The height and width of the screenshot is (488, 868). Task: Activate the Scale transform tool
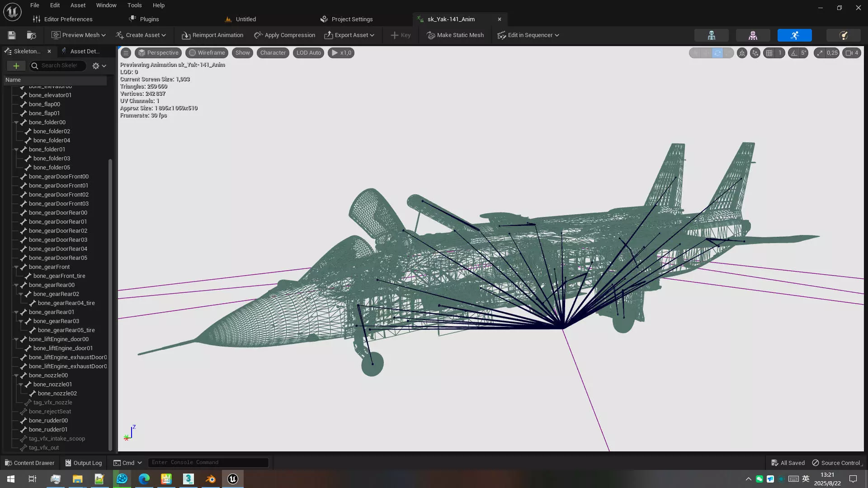click(728, 53)
